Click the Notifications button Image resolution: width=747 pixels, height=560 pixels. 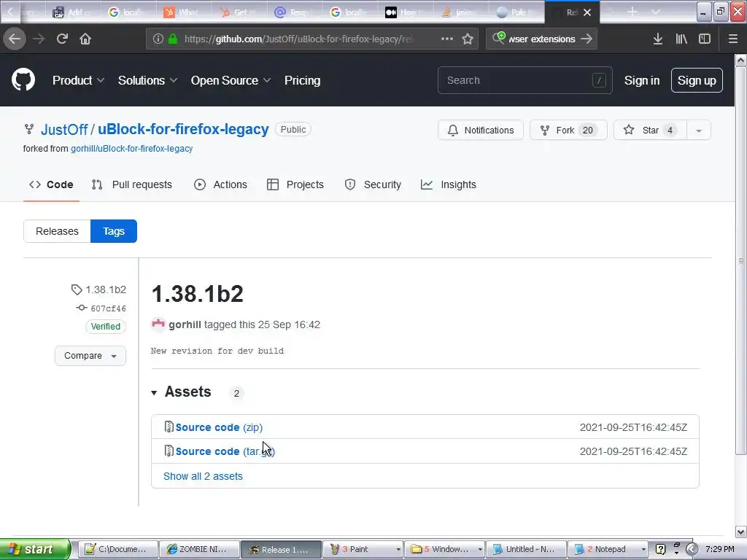[481, 130]
